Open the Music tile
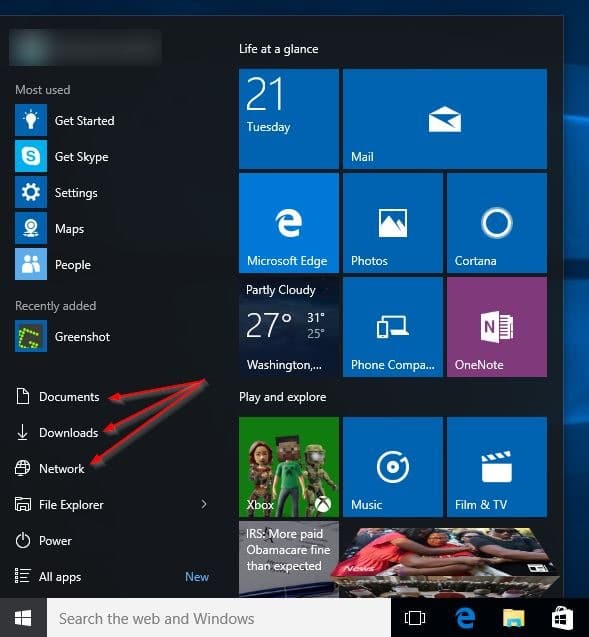589x637 pixels. pos(393,467)
